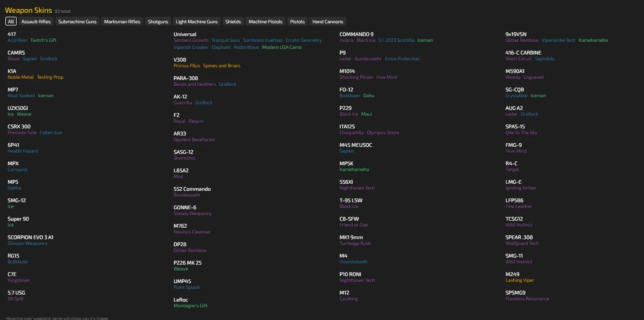Click the Lashing Viper skin link
This screenshot has height=320, width=644.
pyautogui.click(x=520, y=280)
